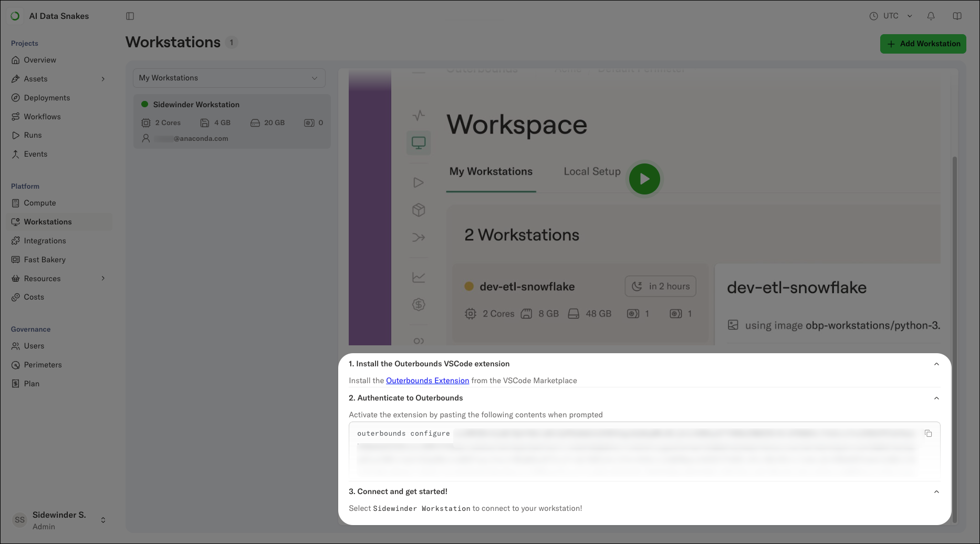Click the 20 GB disk label

tap(274, 123)
